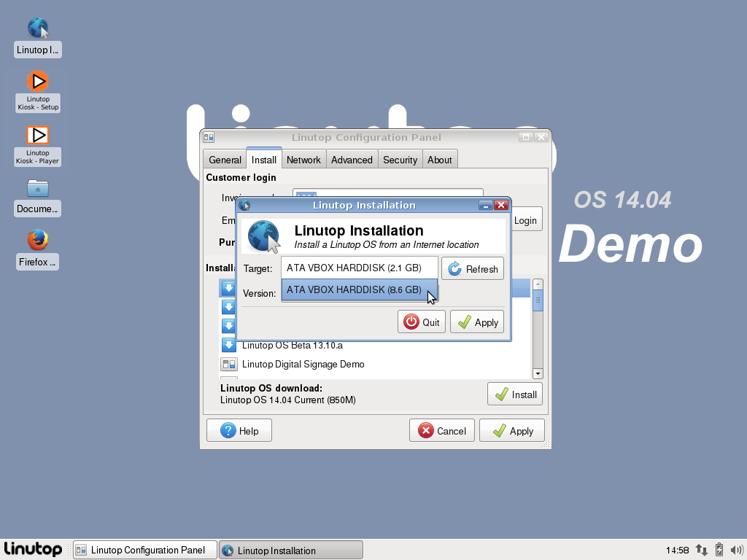Maximize the Linutop Configuration Panel window

525,137
